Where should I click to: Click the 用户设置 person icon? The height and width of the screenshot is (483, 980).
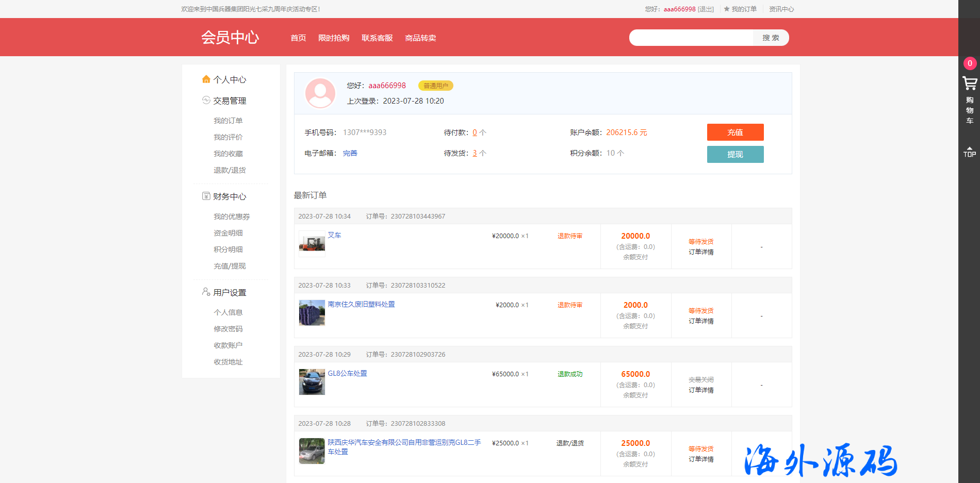pyautogui.click(x=206, y=292)
